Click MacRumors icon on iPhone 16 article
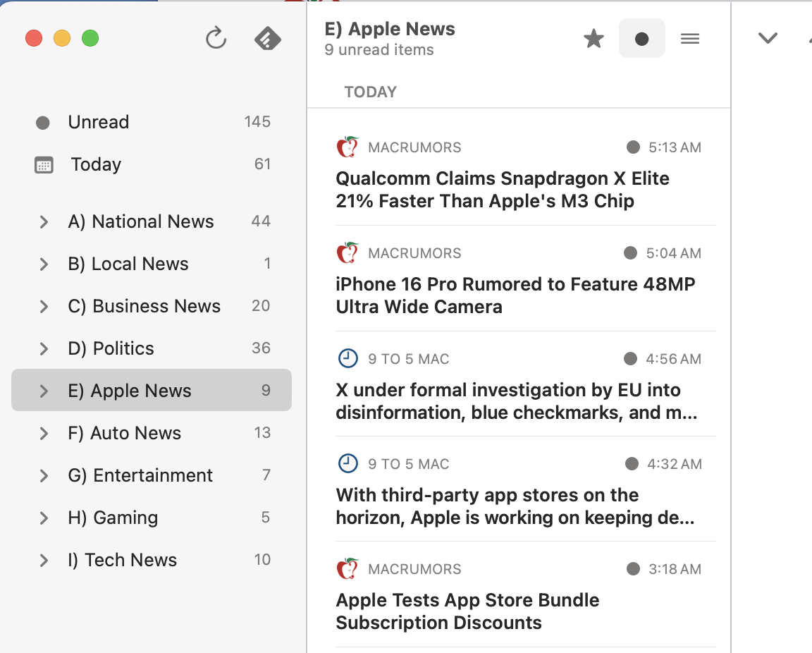 click(x=347, y=252)
